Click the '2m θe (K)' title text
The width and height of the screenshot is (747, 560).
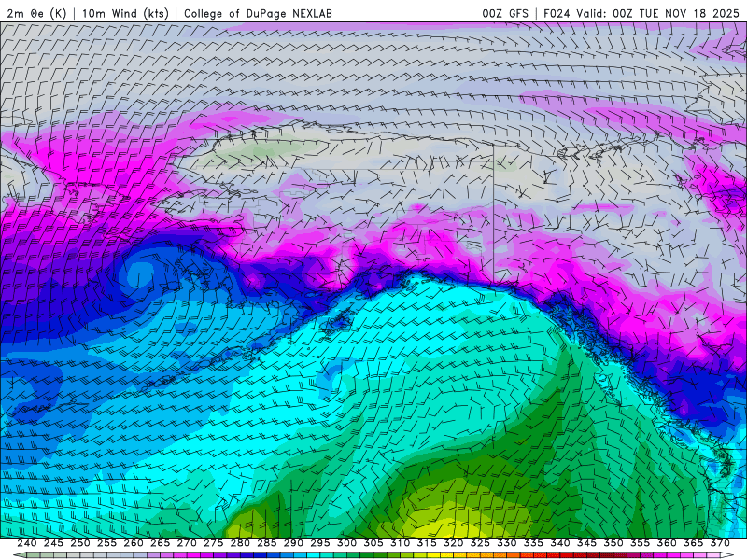click(36, 13)
